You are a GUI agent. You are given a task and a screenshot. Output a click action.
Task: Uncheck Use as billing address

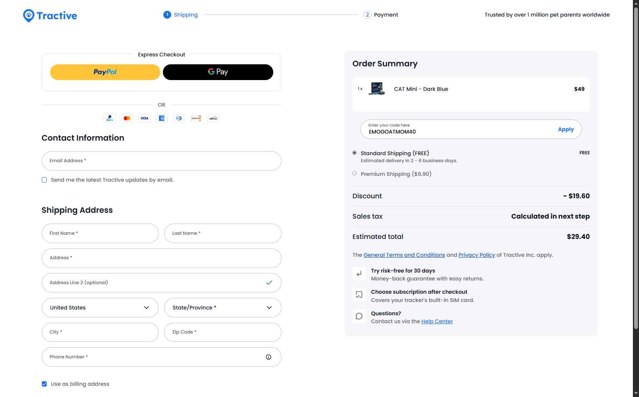click(x=44, y=384)
